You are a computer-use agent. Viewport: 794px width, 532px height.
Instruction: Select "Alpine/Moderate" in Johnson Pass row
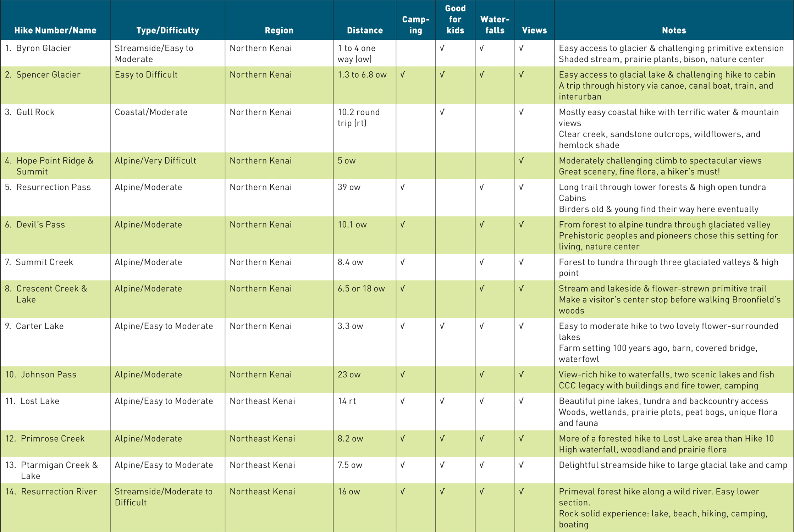(x=148, y=375)
